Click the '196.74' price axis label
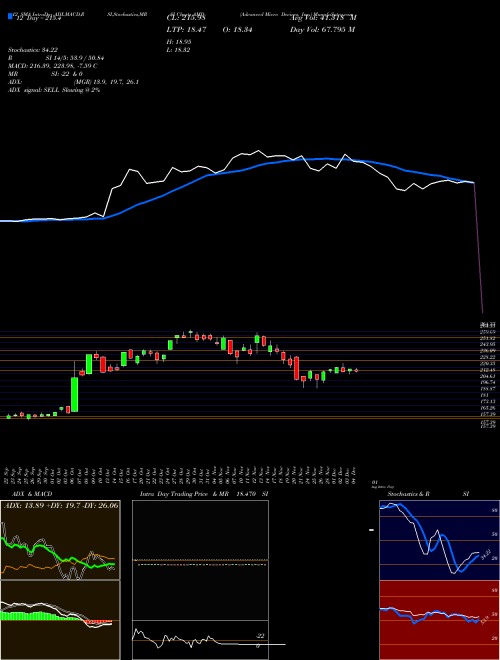The width and height of the screenshot is (500, 660). point(488,383)
